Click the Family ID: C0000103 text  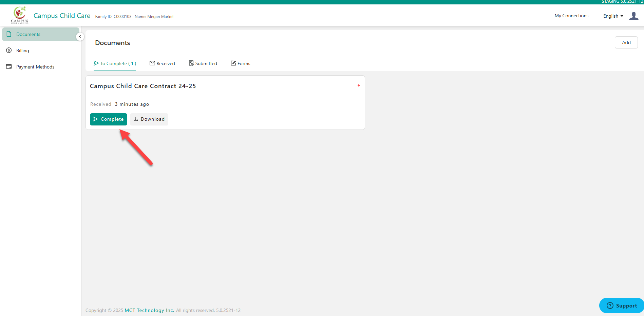click(113, 17)
